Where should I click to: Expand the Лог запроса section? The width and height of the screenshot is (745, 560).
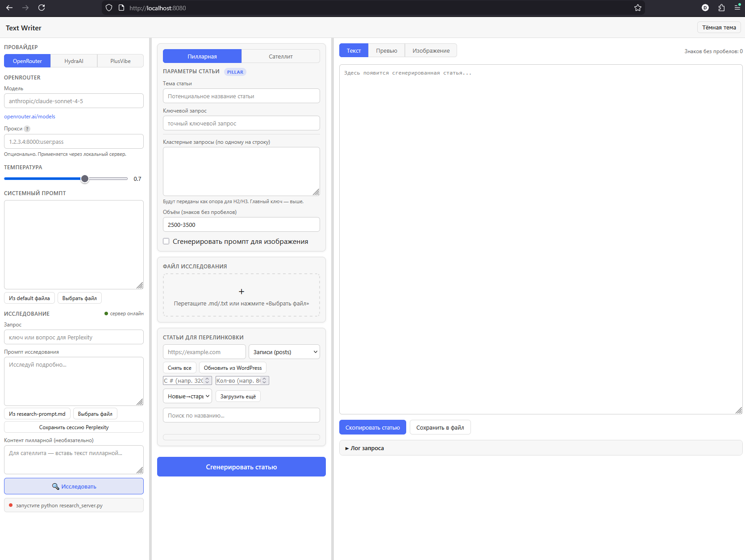[365, 448]
